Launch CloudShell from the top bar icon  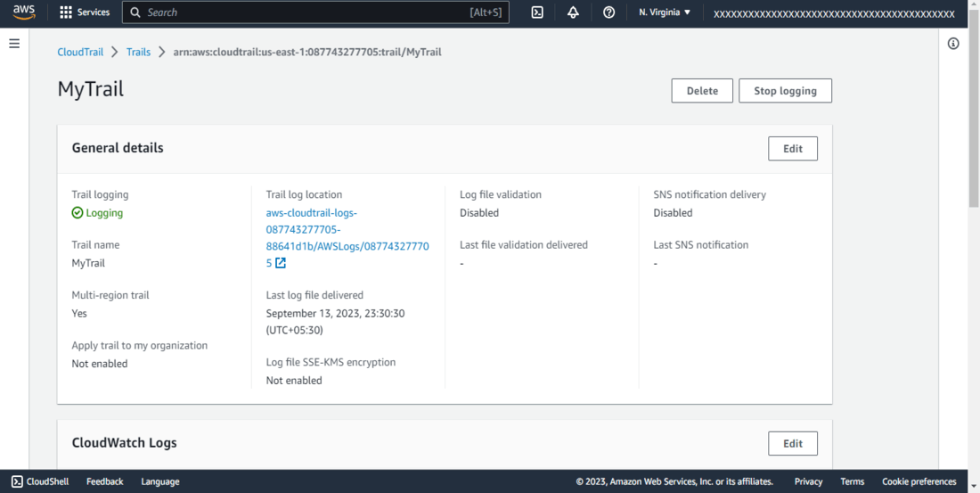tap(537, 12)
